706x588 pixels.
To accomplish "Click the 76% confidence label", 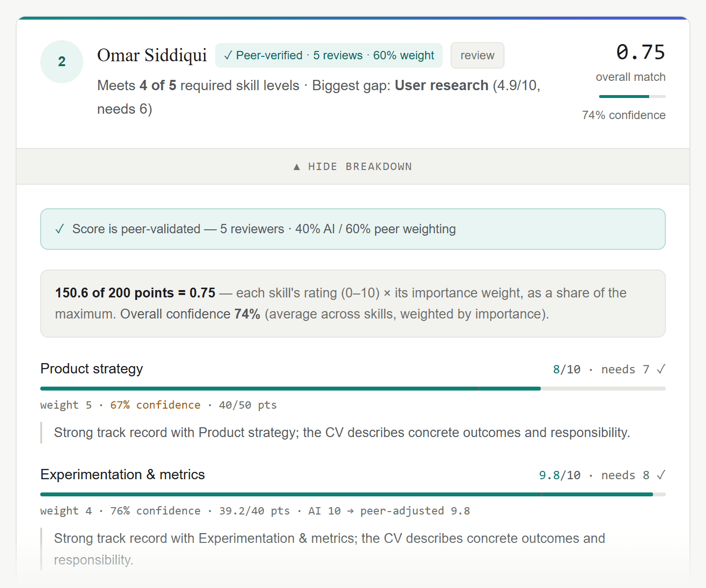I will (x=155, y=511).
